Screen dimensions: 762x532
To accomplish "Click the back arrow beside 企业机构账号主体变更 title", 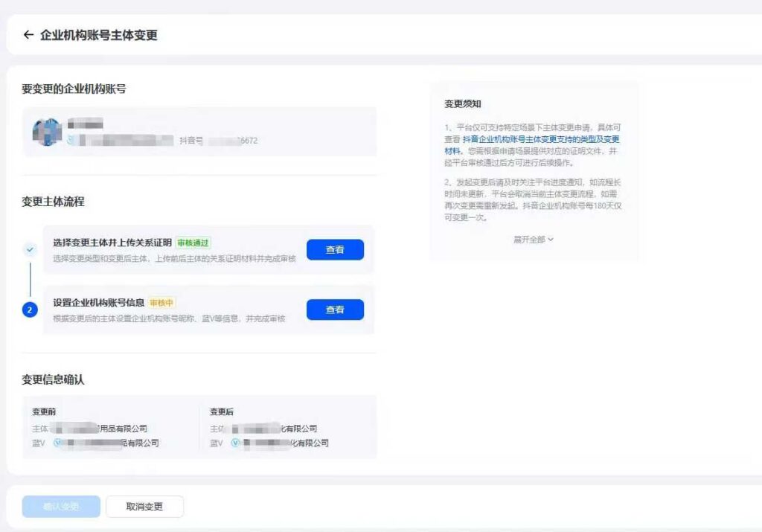I will tap(28, 34).
